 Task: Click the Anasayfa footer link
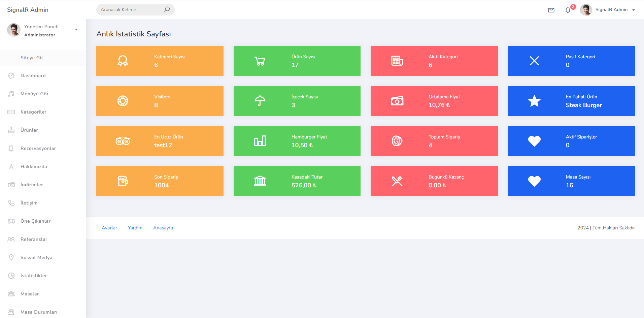click(163, 228)
